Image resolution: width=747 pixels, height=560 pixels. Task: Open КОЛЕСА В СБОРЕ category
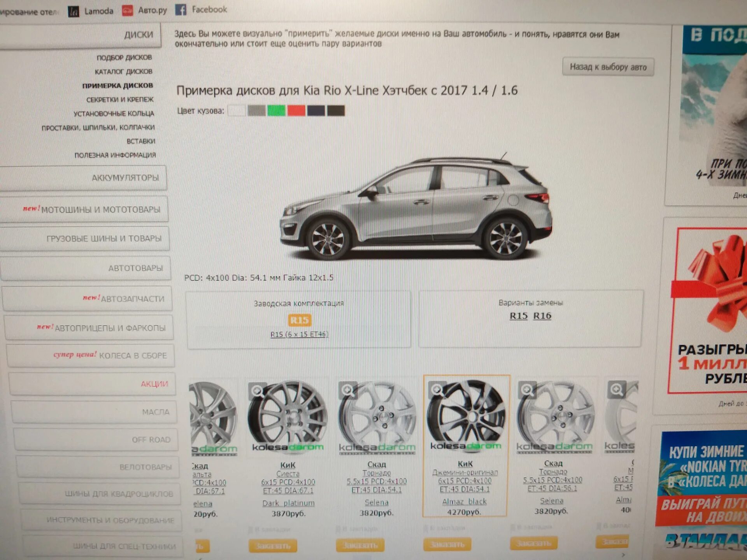[90, 355]
